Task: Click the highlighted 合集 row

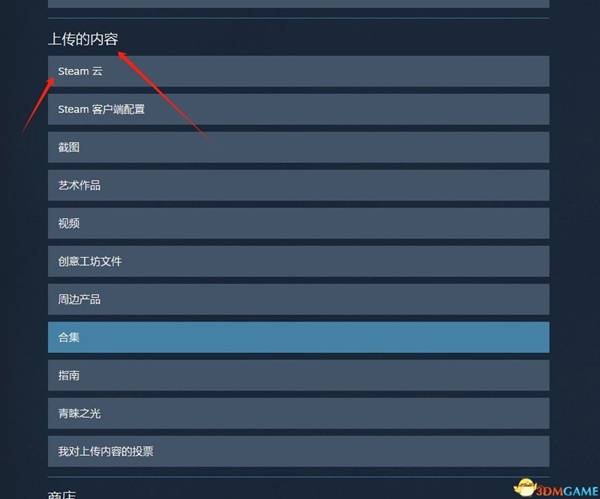Action: click(x=298, y=337)
